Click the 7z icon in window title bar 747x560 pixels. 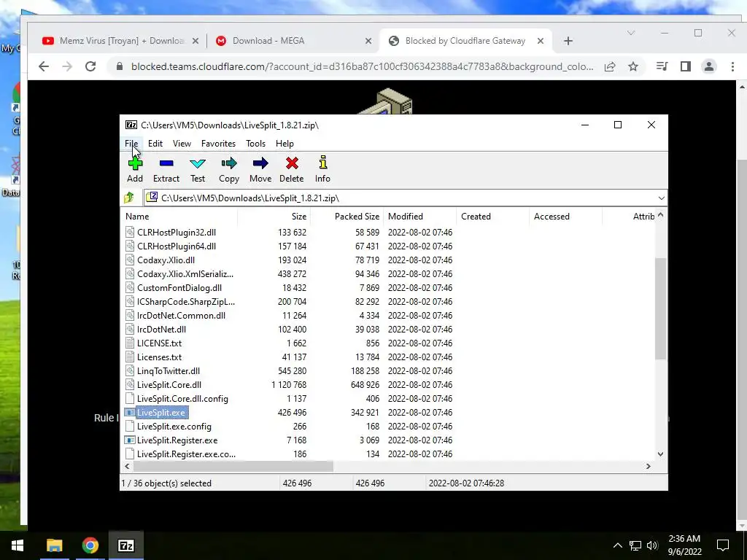(131, 125)
